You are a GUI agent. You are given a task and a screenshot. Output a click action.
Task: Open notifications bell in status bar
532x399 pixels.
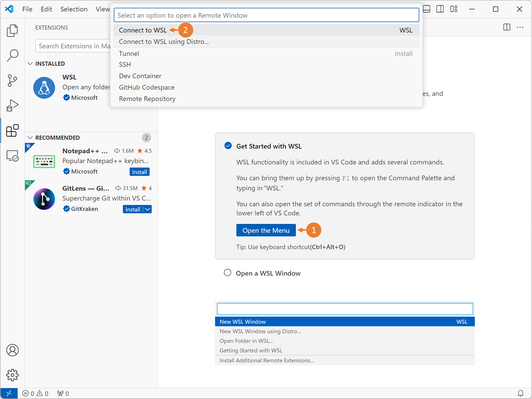point(520,393)
